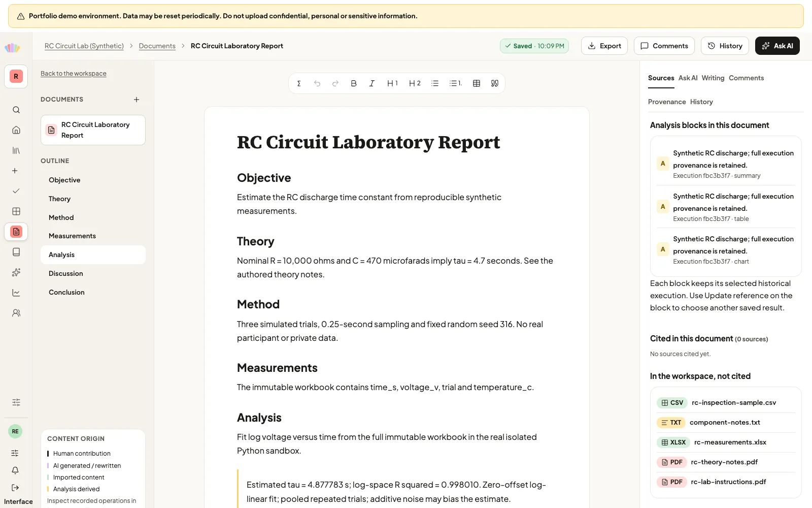
Task: Open the Comments button in the header
Action: (664, 46)
